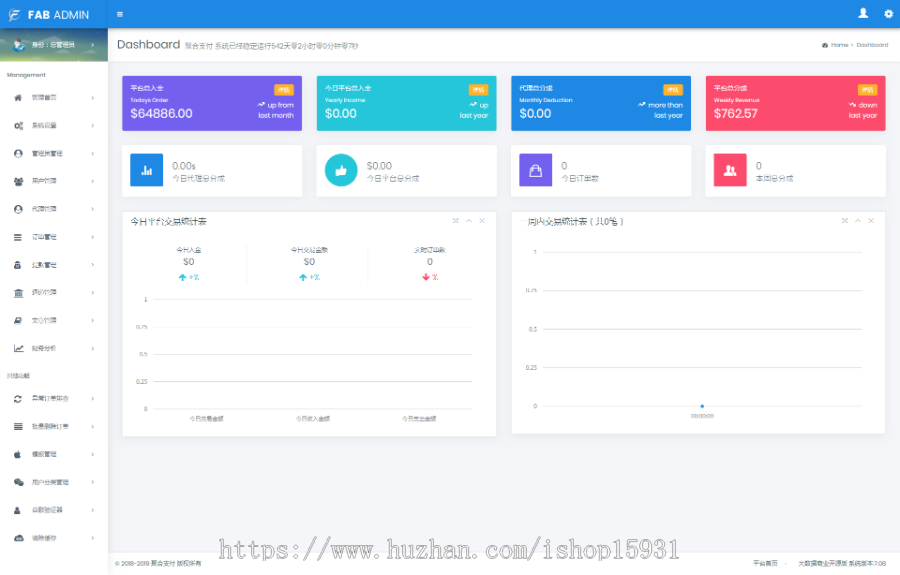This screenshot has width=900, height=575.
Task: Click the $64886.00 value on purple card
Action: (161, 114)
